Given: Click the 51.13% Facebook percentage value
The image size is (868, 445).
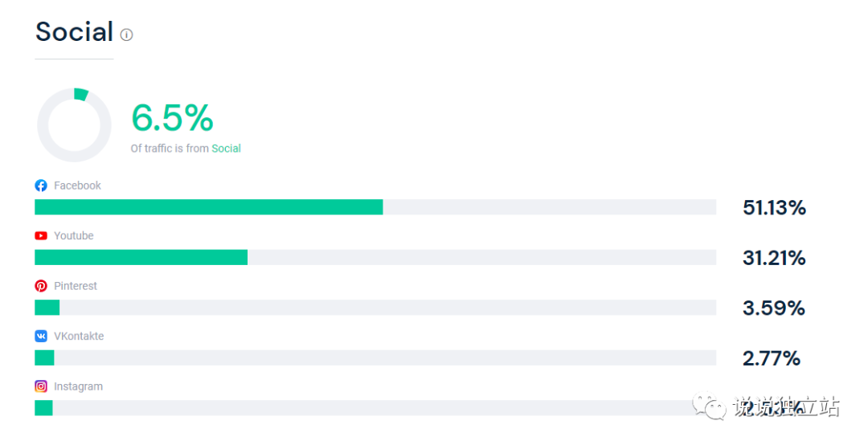Looking at the screenshot, I should 774,208.
